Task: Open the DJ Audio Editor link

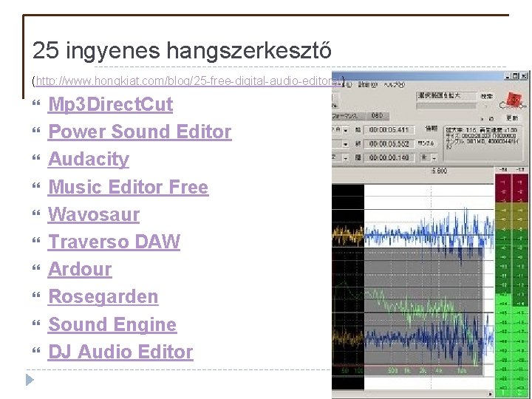Action: pyautogui.click(x=120, y=352)
